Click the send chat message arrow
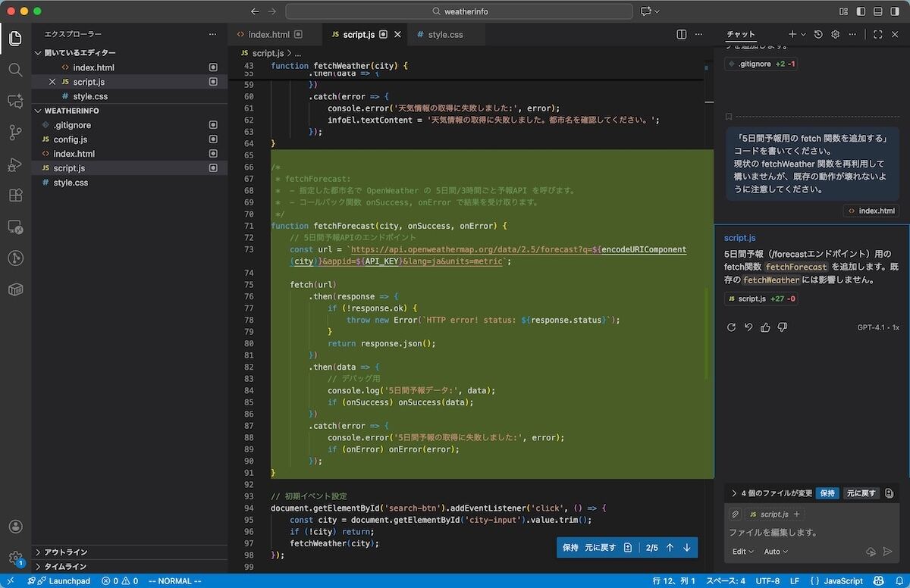Viewport: 910px width, 588px height. [x=888, y=552]
